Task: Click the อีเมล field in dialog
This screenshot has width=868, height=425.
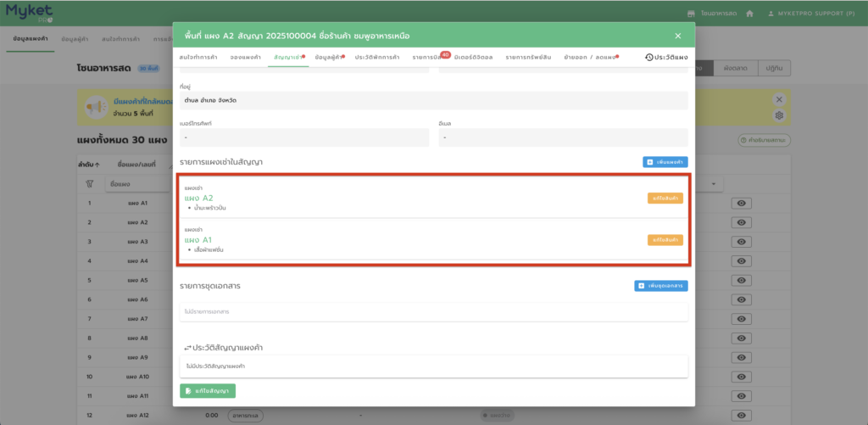Action: click(563, 137)
